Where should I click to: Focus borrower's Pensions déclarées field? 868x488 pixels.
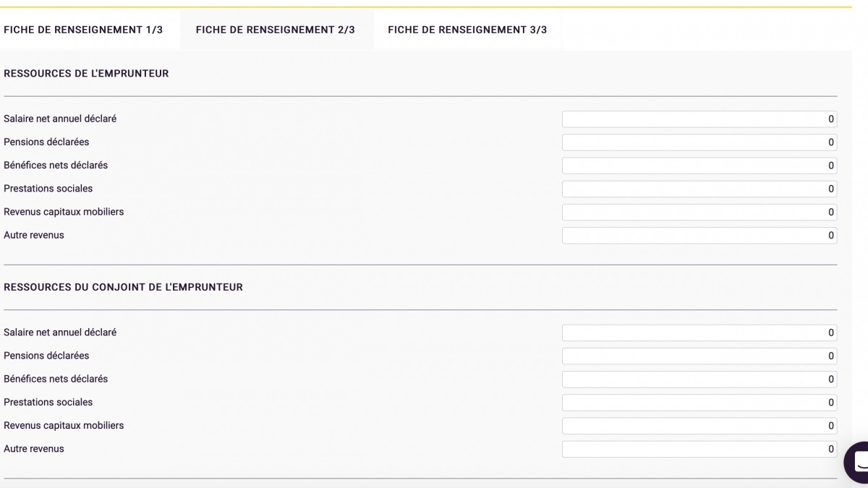699,142
